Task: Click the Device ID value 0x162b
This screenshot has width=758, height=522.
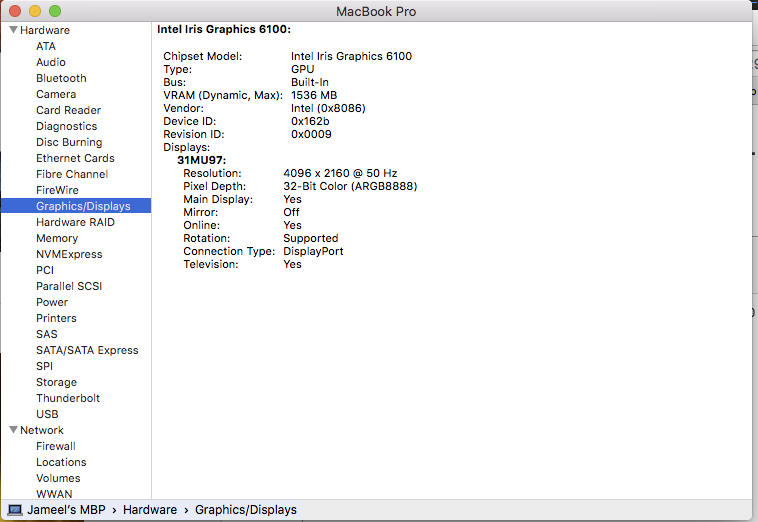Action: [310, 121]
